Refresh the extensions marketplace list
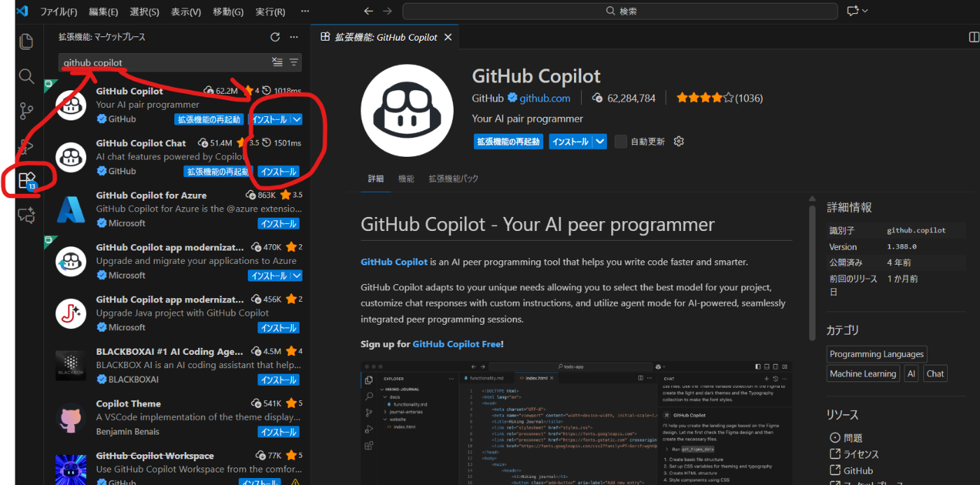Screen dimensions: 980x485 275,37
